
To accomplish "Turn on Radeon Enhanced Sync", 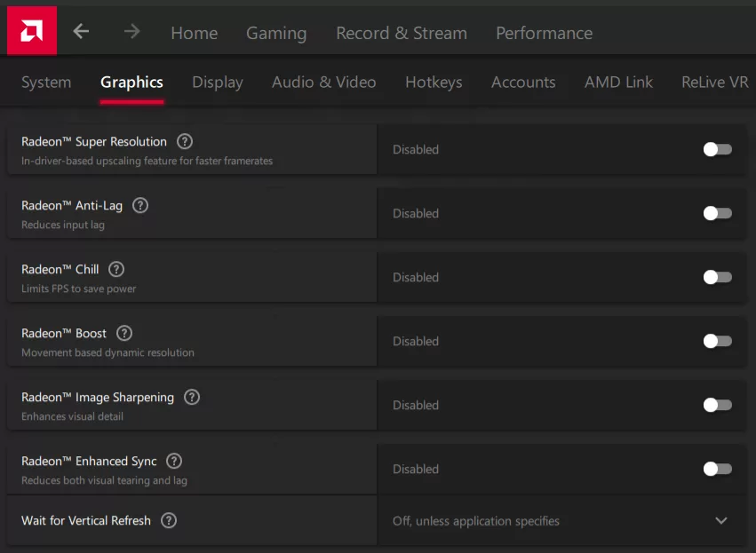I will (x=718, y=469).
